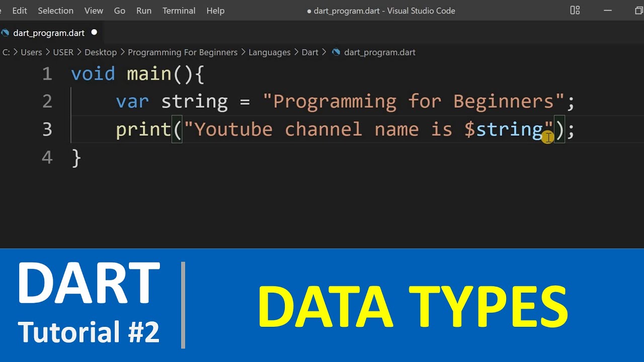Click the 'var' keyword on line 2
Image resolution: width=644 pixels, height=362 pixels.
[132, 102]
